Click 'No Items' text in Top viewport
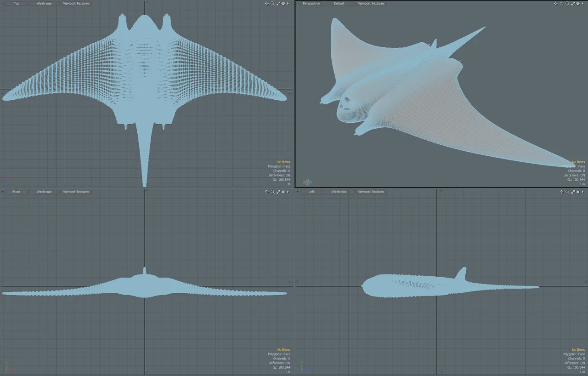This screenshot has height=376, width=588. (283, 162)
